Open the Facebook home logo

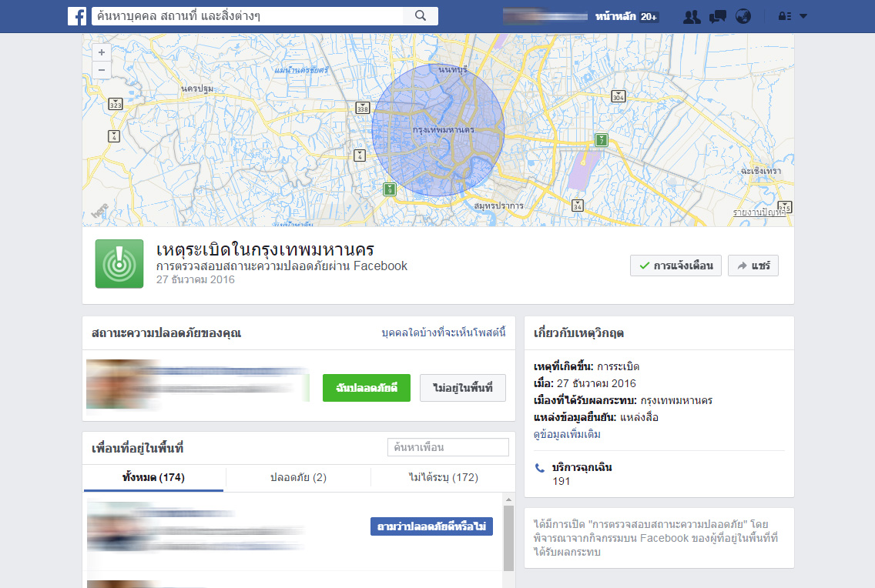pos(77,16)
